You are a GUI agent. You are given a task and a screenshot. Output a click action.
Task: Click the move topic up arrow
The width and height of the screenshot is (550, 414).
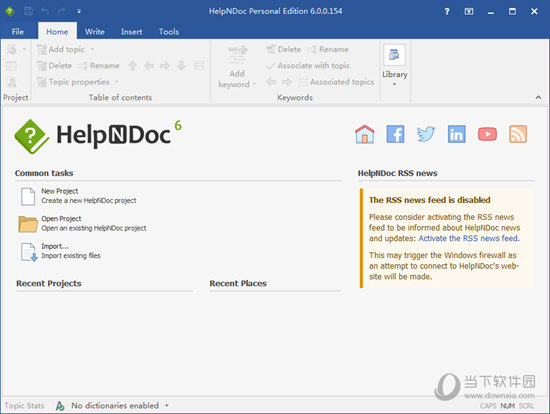132,66
